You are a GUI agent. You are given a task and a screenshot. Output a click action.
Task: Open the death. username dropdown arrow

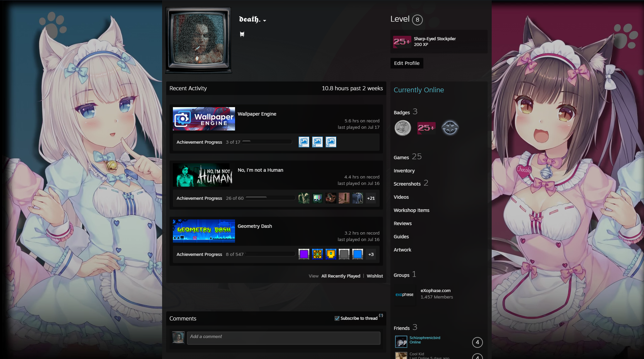[x=264, y=21]
